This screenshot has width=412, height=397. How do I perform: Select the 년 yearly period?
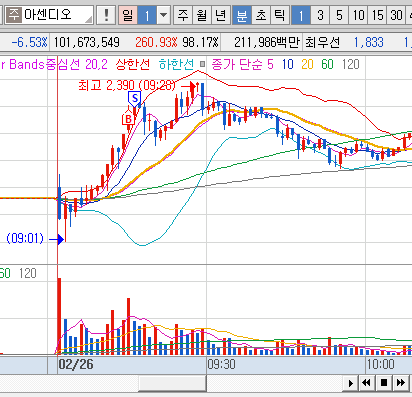221,15
